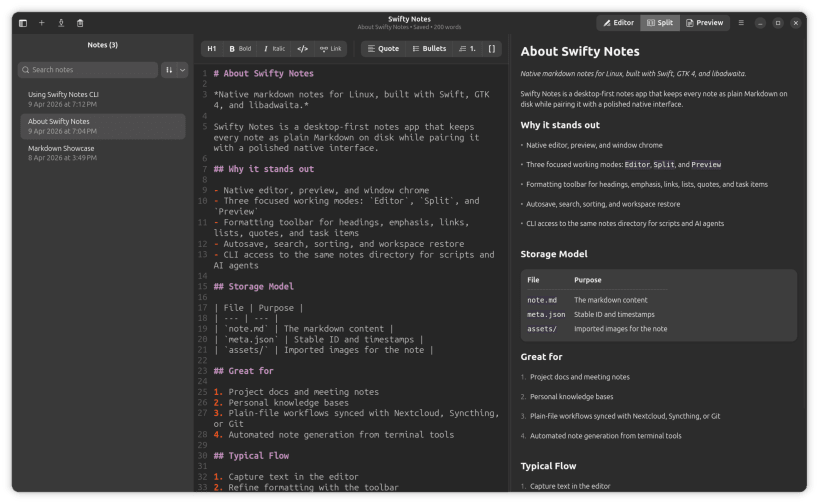Add a Quote block
This screenshot has height=504, width=819.
point(383,48)
